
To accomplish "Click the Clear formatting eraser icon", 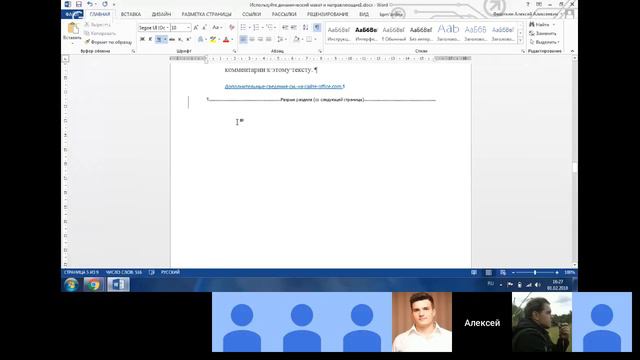I will (232, 27).
